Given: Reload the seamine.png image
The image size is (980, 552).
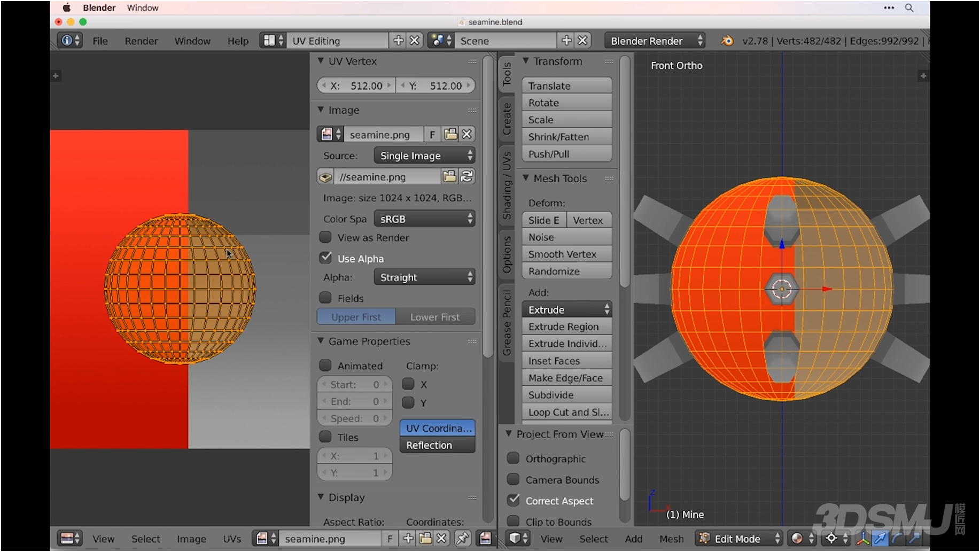Looking at the screenshot, I should 466,176.
